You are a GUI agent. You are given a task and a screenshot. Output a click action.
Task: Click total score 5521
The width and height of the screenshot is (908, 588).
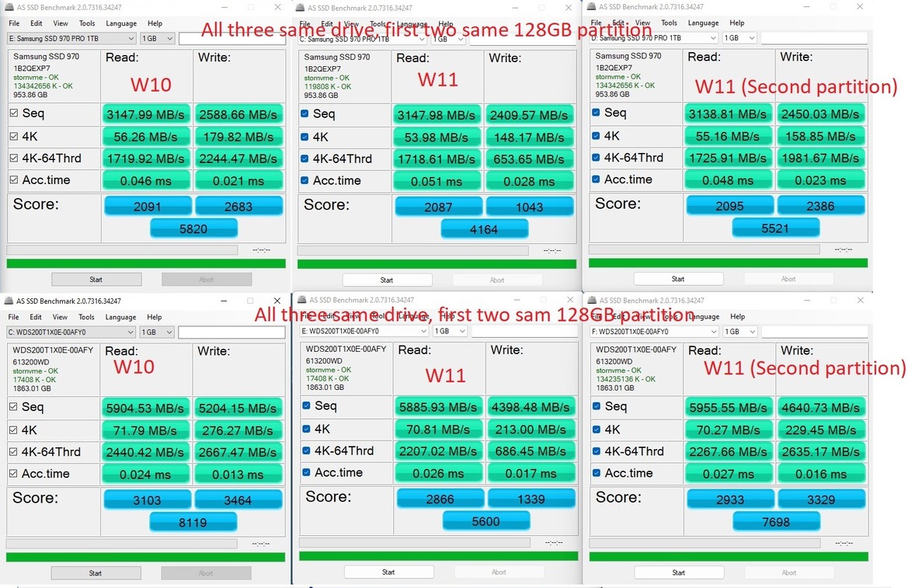775,228
